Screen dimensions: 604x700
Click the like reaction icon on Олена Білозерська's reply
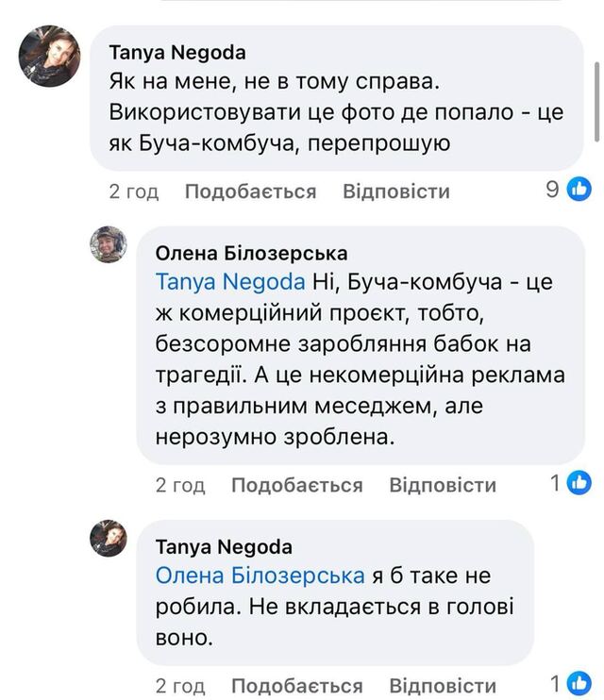pyautogui.click(x=579, y=484)
